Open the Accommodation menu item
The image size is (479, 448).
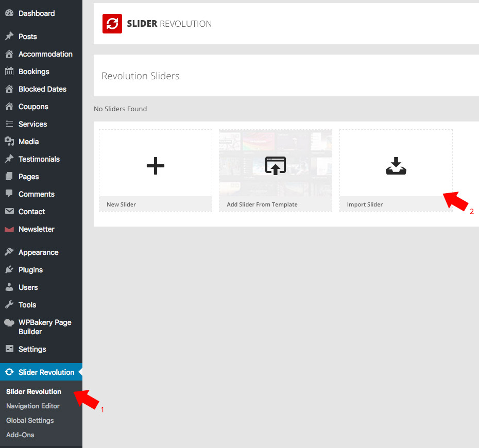coord(45,54)
